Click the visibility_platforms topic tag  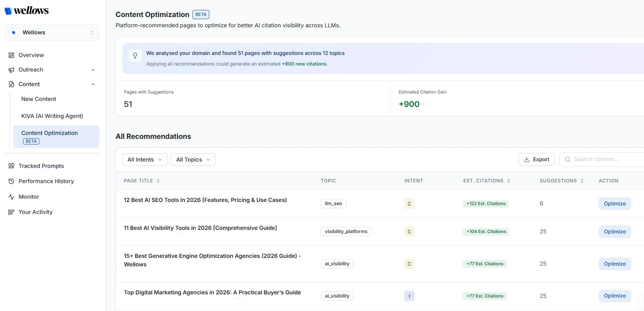pyautogui.click(x=346, y=232)
